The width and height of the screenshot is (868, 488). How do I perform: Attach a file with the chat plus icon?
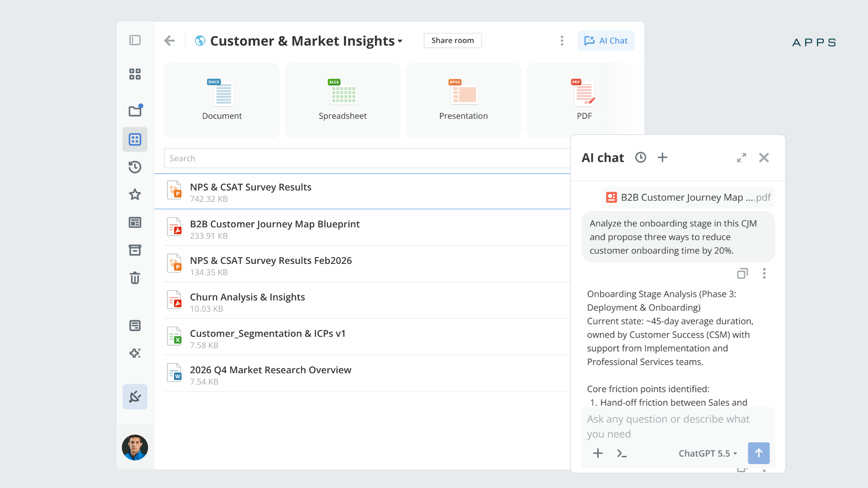(x=598, y=453)
